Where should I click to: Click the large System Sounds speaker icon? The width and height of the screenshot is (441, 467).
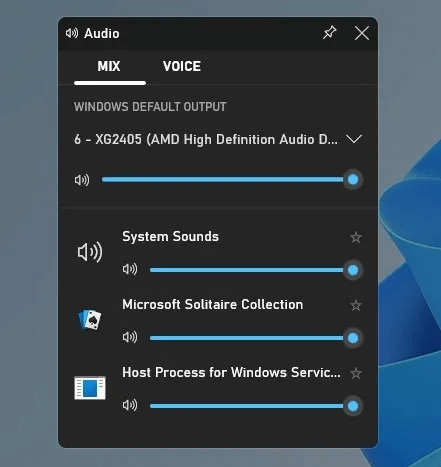pyautogui.click(x=90, y=252)
